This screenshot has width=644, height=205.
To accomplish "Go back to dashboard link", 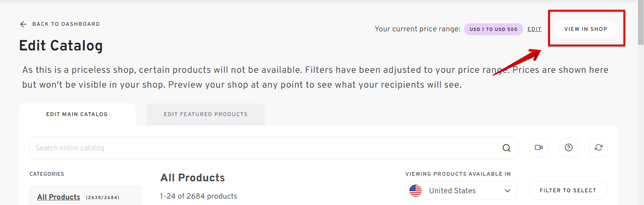I will 60,24.
